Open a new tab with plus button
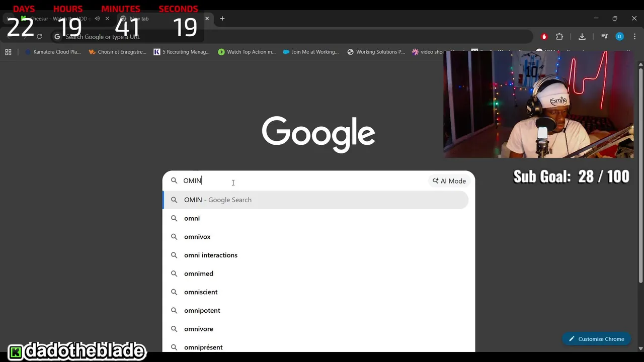 [222, 19]
